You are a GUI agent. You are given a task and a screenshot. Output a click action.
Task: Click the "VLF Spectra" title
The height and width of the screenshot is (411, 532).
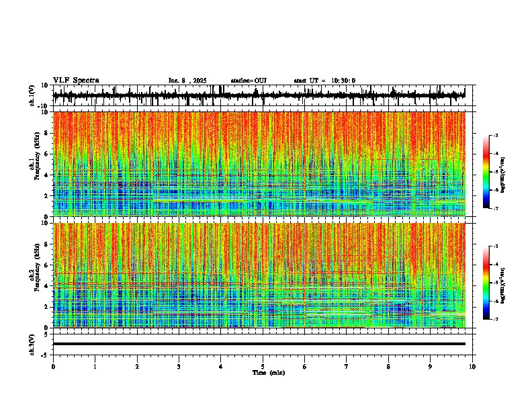click(76, 81)
